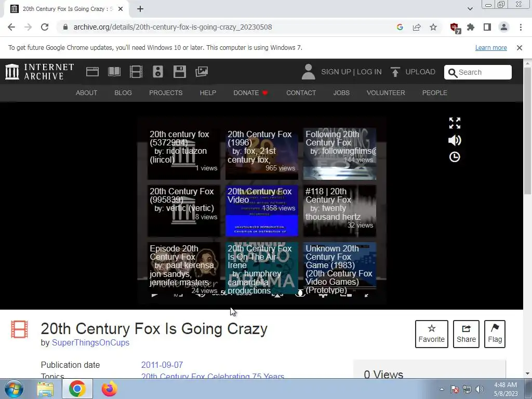Go back with browser back arrow
This screenshot has height=399, width=532.
[11, 27]
